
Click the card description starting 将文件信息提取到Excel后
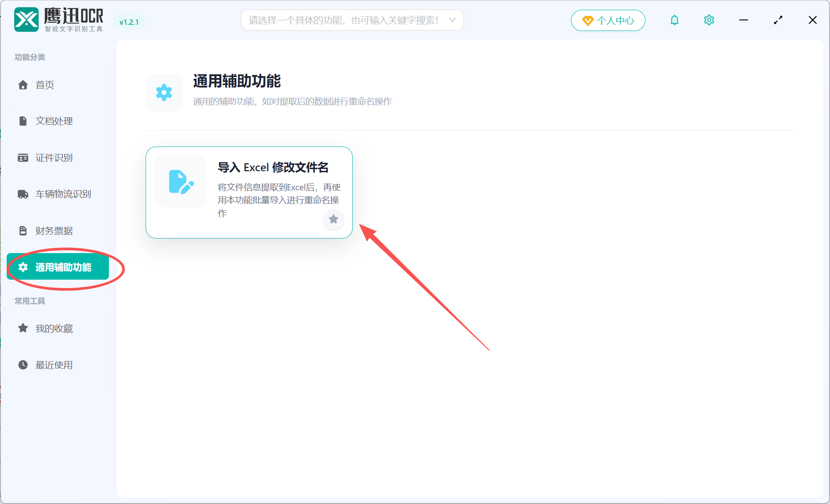point(279,200)
